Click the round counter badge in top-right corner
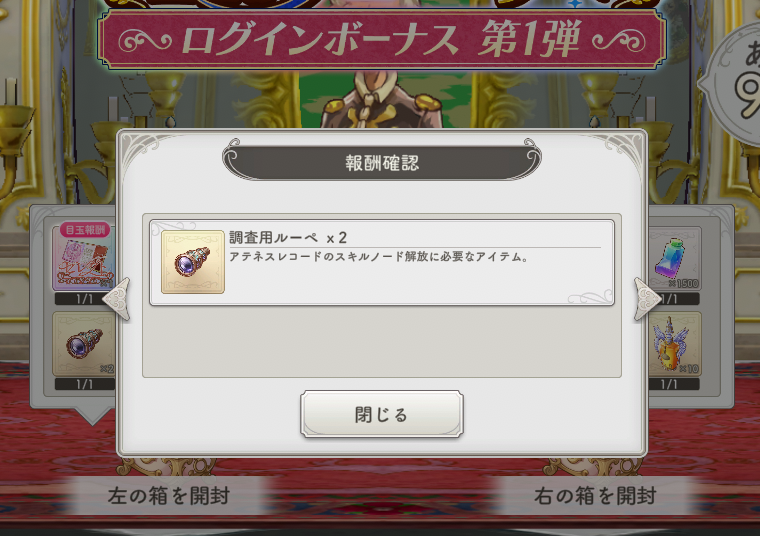 [734, 82]
